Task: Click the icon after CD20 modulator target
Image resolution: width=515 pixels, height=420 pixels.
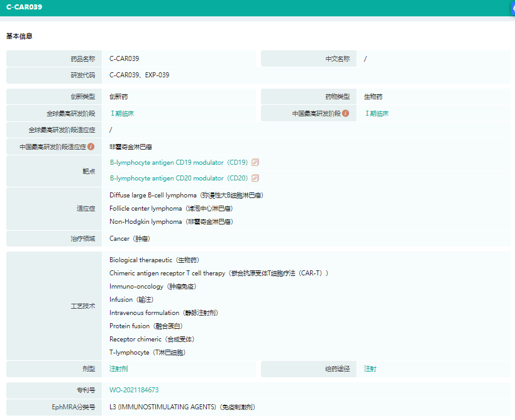Action: point(255,178)
